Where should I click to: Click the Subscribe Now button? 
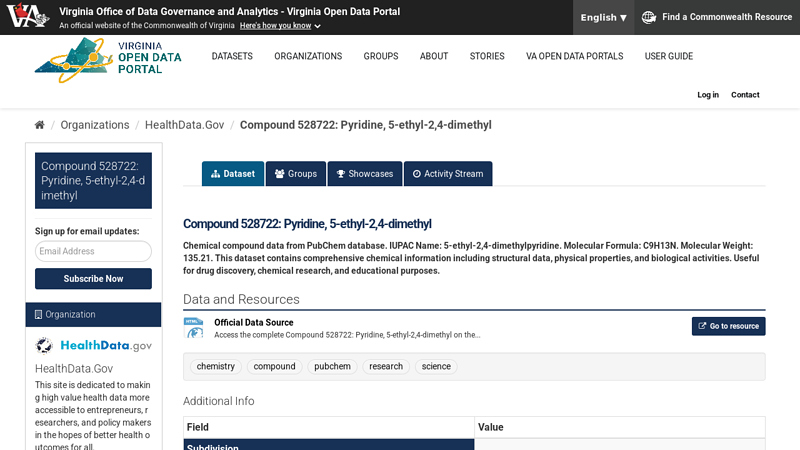pos(93,279)
